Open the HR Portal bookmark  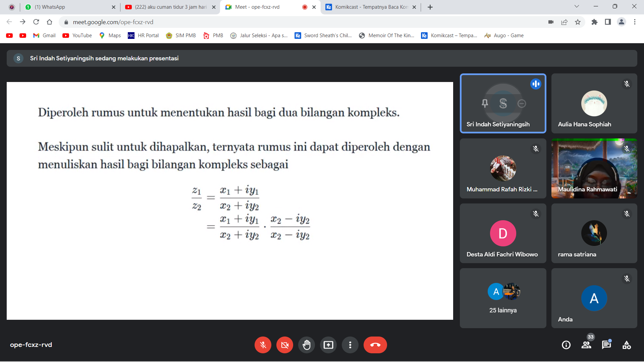pos(143,36)
